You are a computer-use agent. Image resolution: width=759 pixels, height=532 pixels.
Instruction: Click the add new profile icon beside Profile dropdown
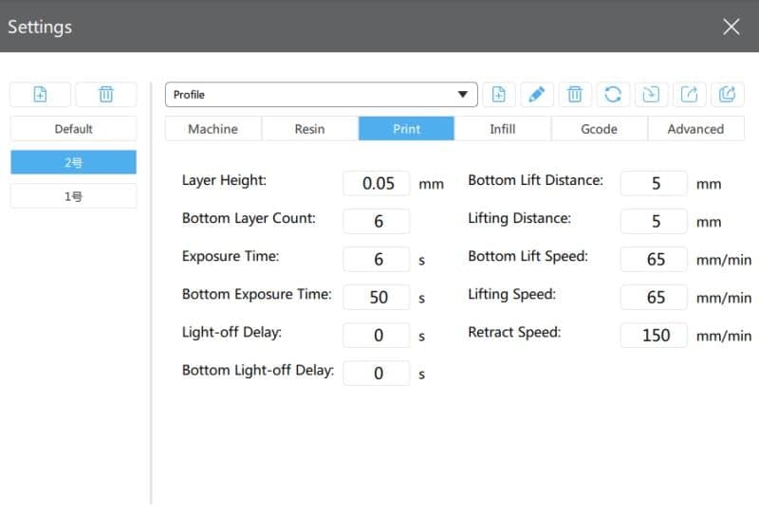pos(498,94)
